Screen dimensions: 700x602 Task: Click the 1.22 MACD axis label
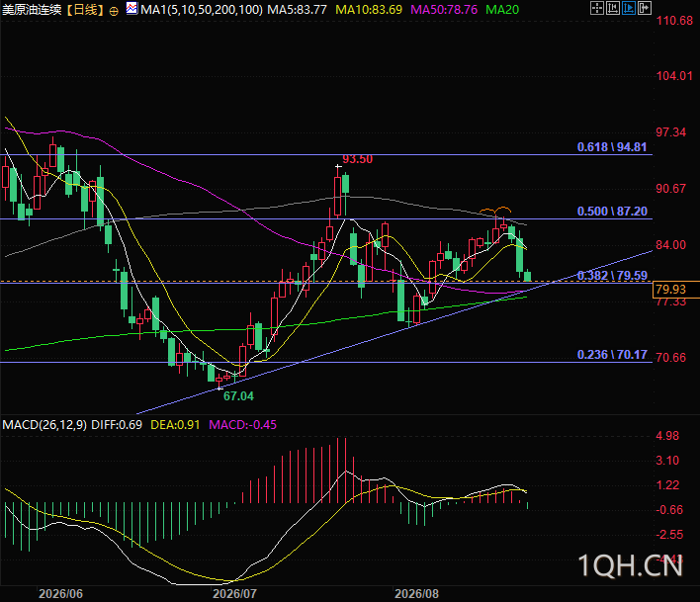(x=667, y=484)
